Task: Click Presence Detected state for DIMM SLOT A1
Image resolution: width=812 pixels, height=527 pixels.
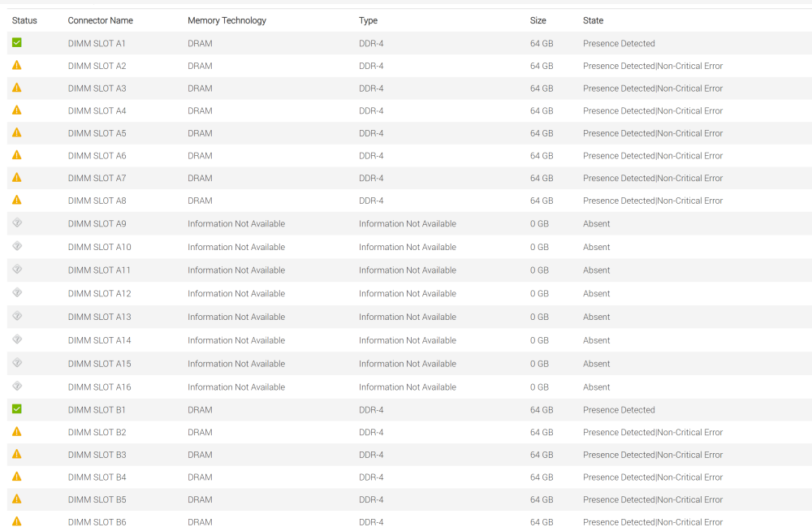Action: pos(619,44)
